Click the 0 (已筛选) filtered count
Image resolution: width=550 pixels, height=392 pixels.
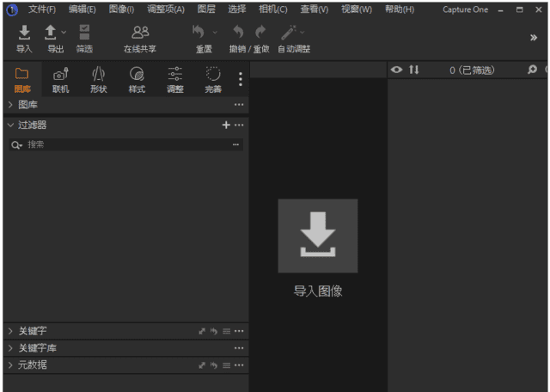point(472,70)
